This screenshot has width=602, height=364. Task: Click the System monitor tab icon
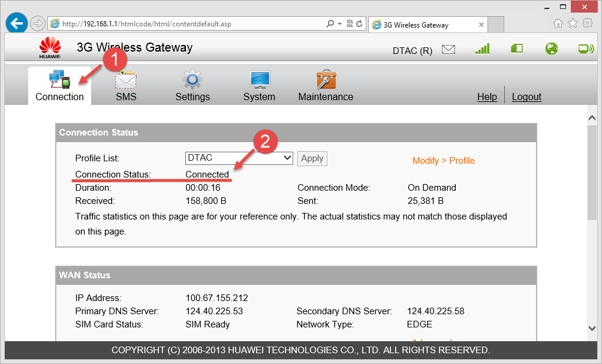pyautogui.click(x=260, y=80)
